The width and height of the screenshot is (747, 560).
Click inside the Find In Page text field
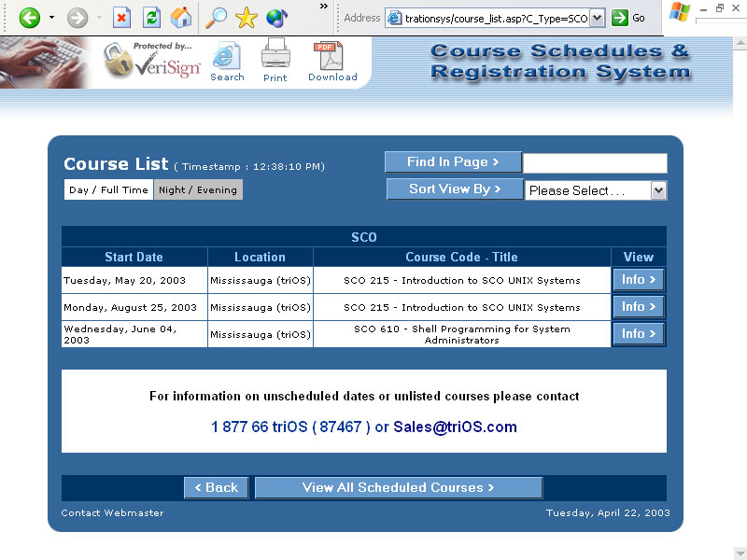coord(596,162)
